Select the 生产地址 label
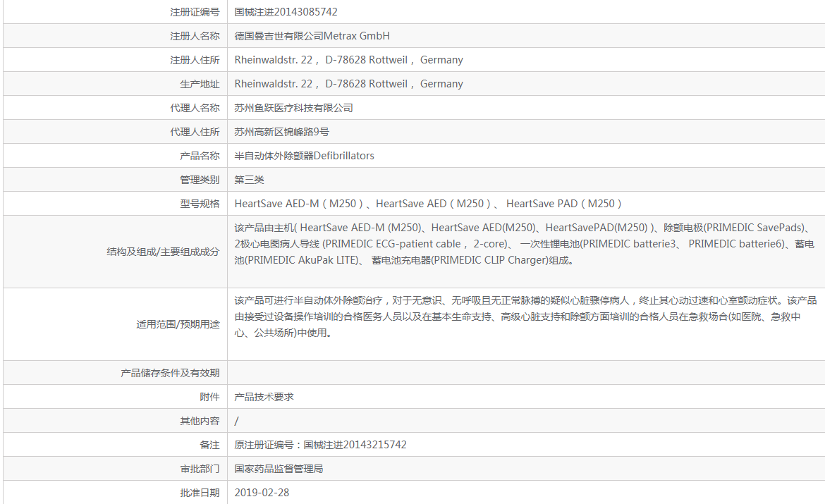The height and width of the screenshot is (504, 825). (x=200, y=84)
